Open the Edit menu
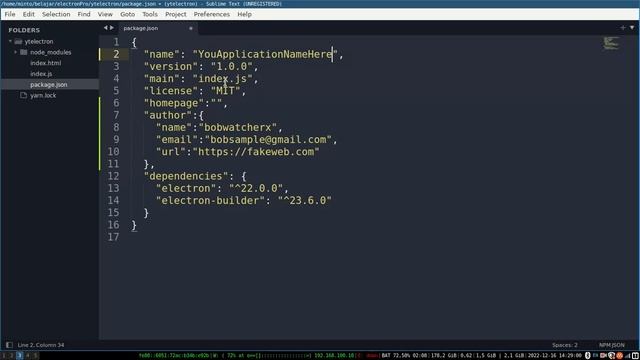Screen dimensions: 640x360 (29, 14)
